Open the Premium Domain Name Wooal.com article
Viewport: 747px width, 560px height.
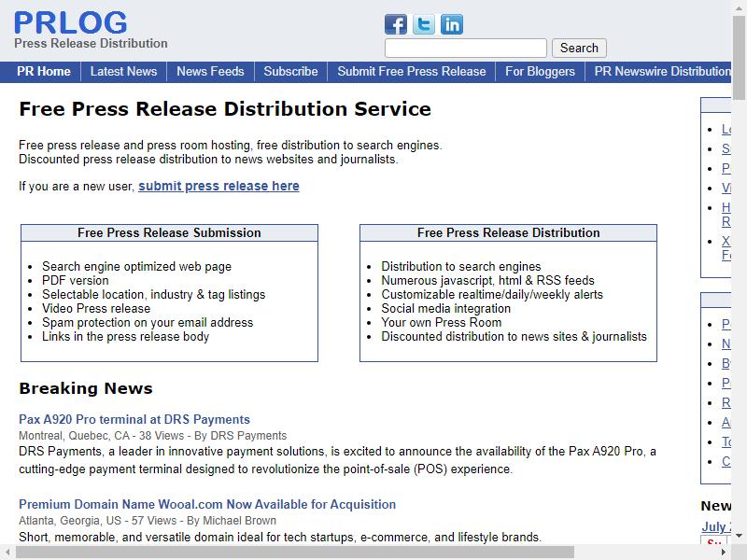click(x=207, y=504)
